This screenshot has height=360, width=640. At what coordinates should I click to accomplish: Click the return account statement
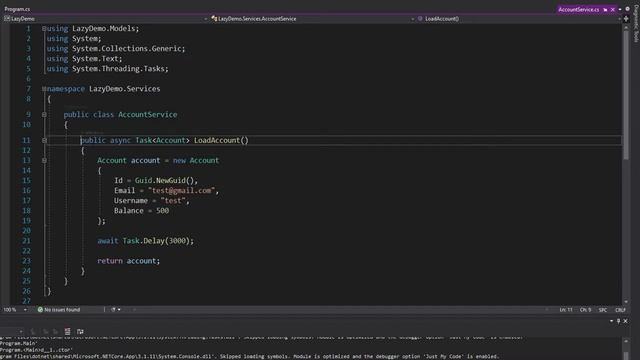coord(129,261)
